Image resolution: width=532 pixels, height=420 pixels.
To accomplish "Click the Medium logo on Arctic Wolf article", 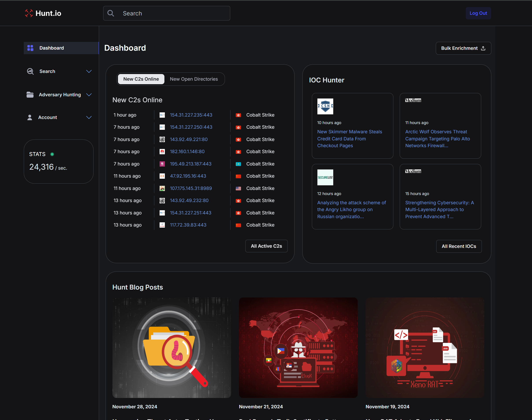I will point(413,100).
